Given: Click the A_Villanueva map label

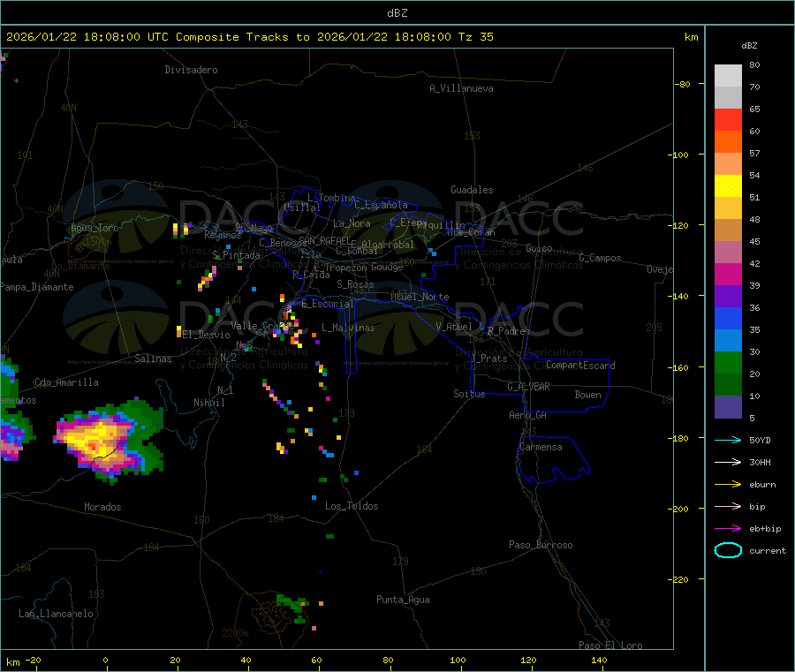Looking at the screenshot, I should click(x=461, y=88).
